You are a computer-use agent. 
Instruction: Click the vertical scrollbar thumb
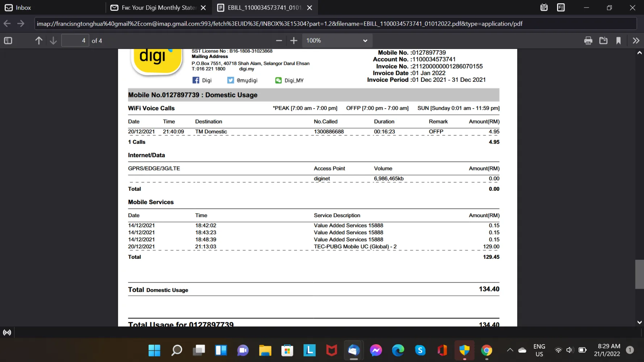pos(639,274)
